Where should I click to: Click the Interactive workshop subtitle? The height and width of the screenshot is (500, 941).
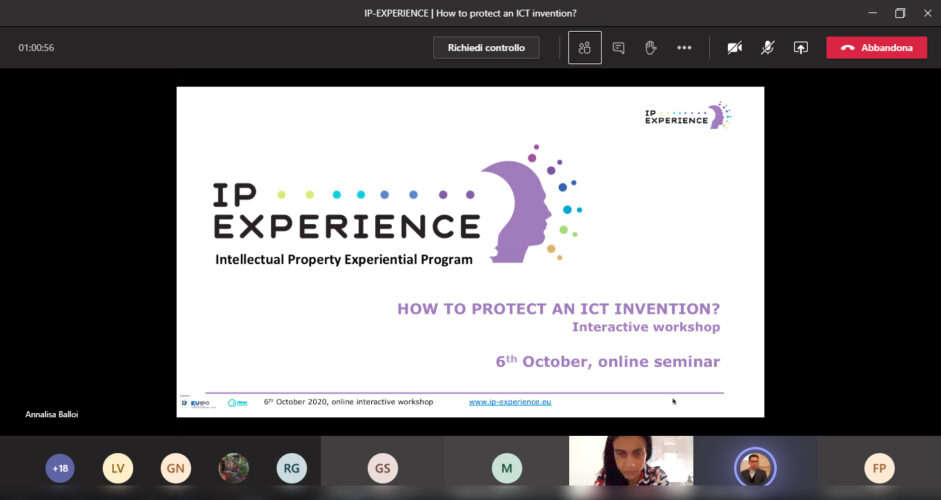[x=646, y=327]
